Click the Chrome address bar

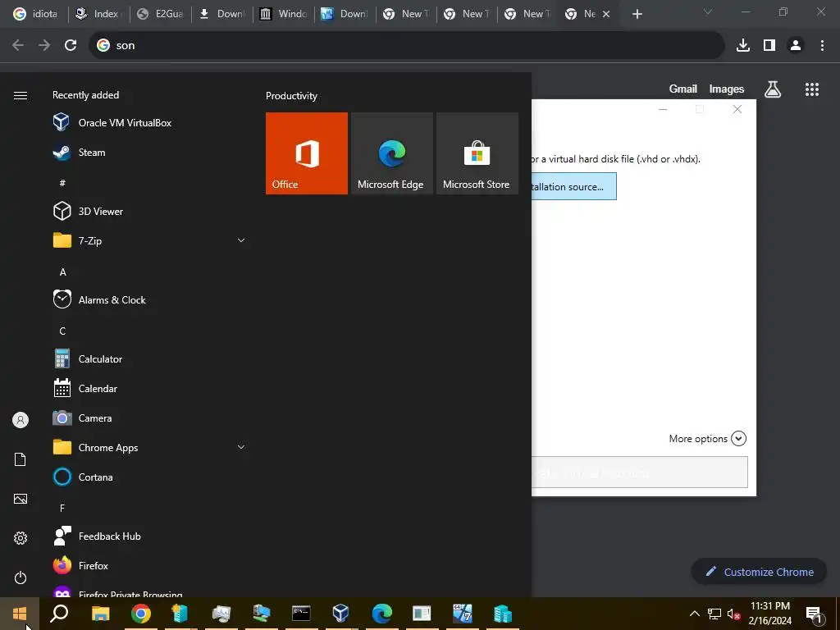407,46
